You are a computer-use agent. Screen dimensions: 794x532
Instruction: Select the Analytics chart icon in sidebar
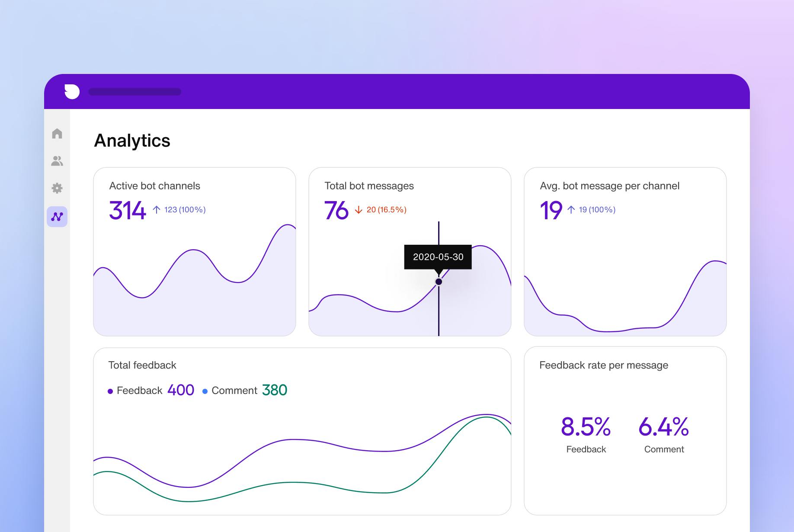[57, 217]
